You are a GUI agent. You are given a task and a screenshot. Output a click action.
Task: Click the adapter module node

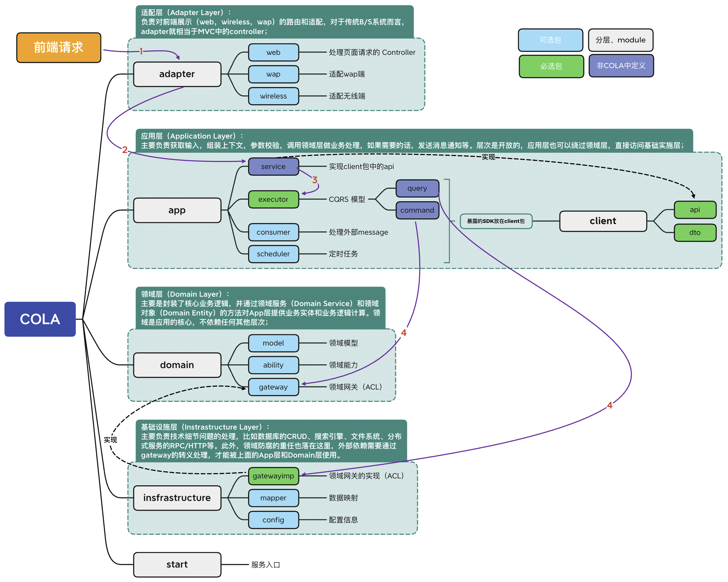tap(177, 74)
